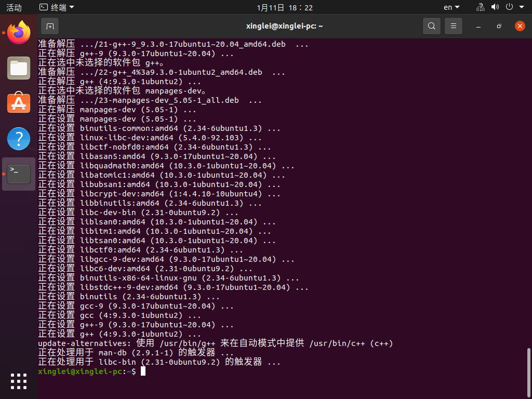Click the line with libbinutils:amd64
The height and width of the screenshot is (399, 532).
pos(150,203)
